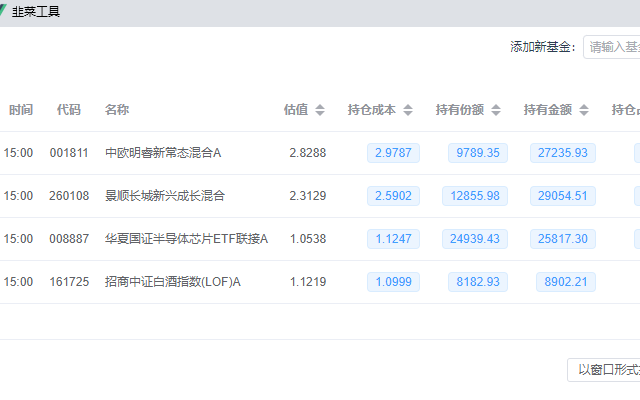Click fund code 001811
This screenshot has height=400, width=640.
(69, 153)
